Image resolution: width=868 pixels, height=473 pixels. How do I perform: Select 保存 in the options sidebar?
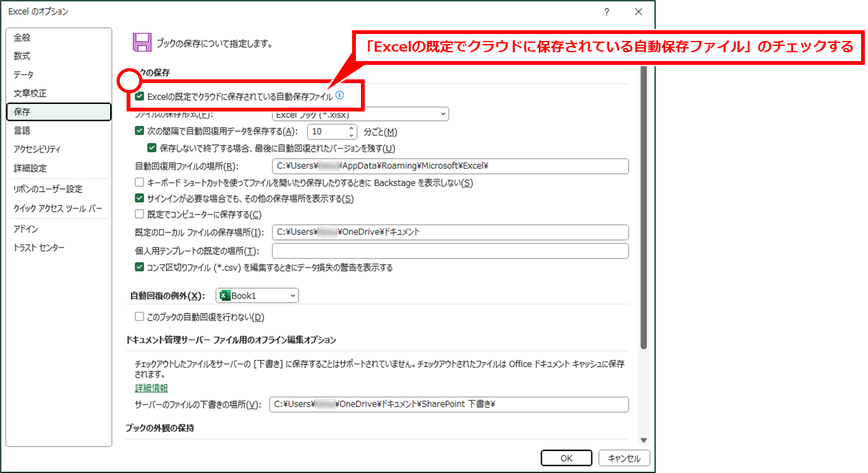[x=59, y=112]
